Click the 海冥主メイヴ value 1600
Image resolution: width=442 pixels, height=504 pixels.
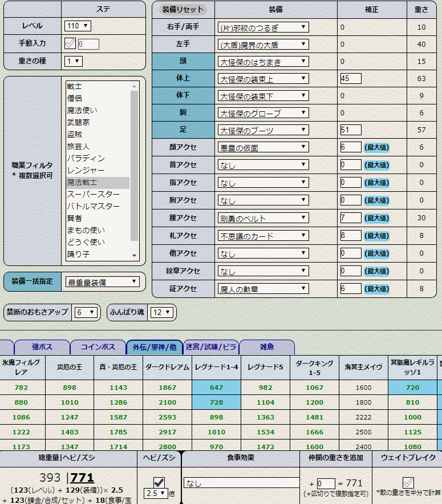pos(364,388)
